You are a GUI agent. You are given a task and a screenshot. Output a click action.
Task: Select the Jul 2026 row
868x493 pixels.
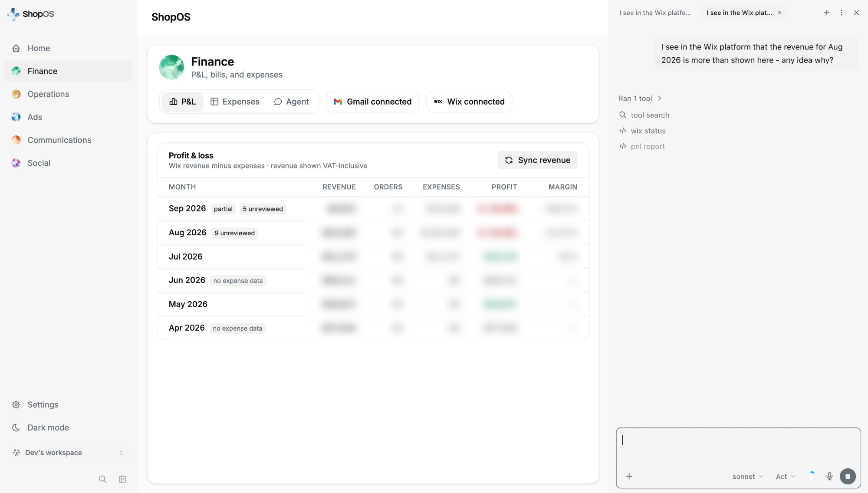(373, 256)
